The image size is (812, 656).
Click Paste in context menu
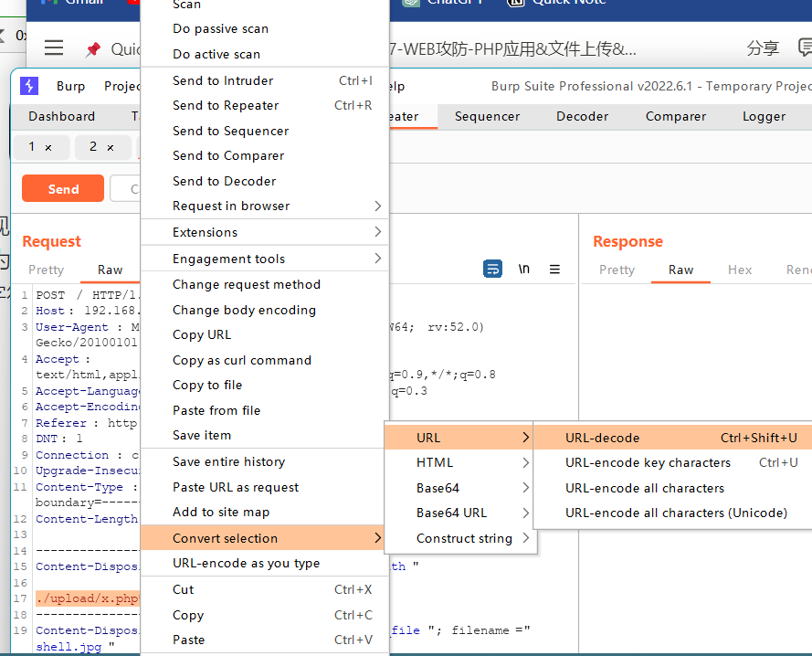(x=265, y=640)
